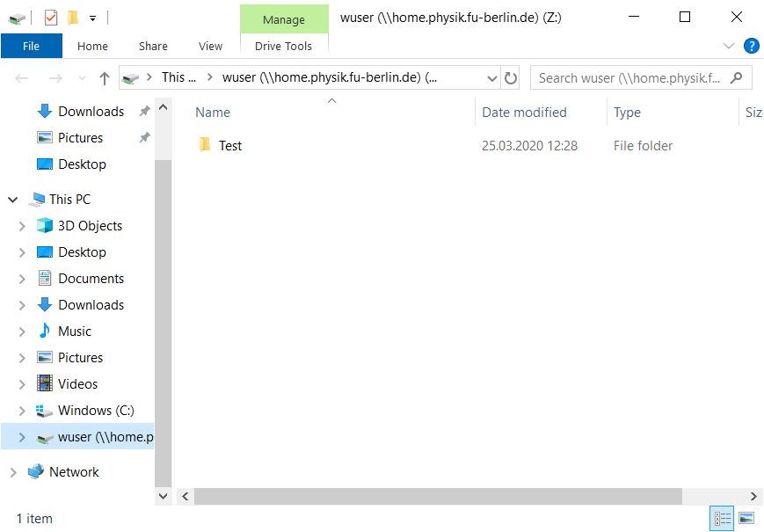Image resolution: width=764 pixels, height=532 pixels.
Task: Open the Drive Tools tab
Action: pyautogui.click(x=284, y=46)
